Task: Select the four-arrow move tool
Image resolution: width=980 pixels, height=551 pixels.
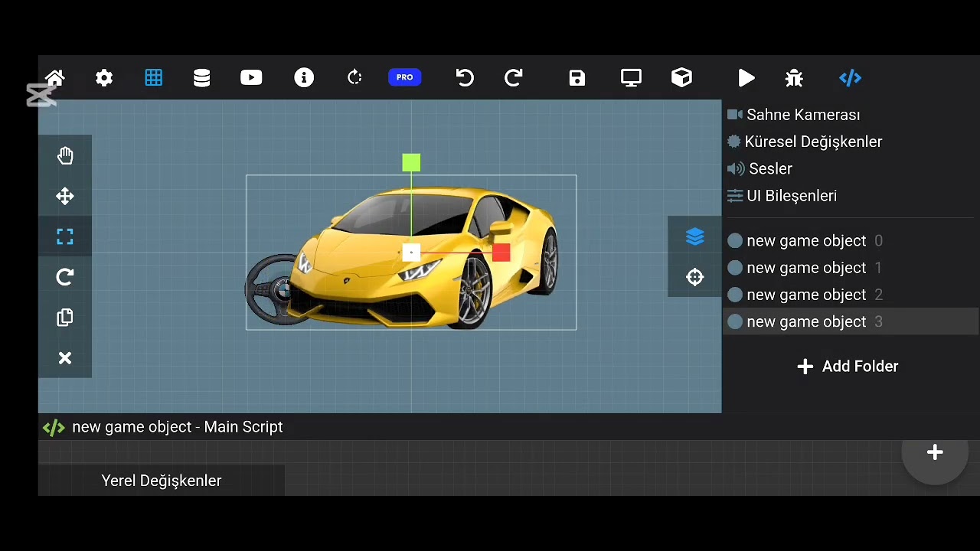Action: click(x=65, y=197)
